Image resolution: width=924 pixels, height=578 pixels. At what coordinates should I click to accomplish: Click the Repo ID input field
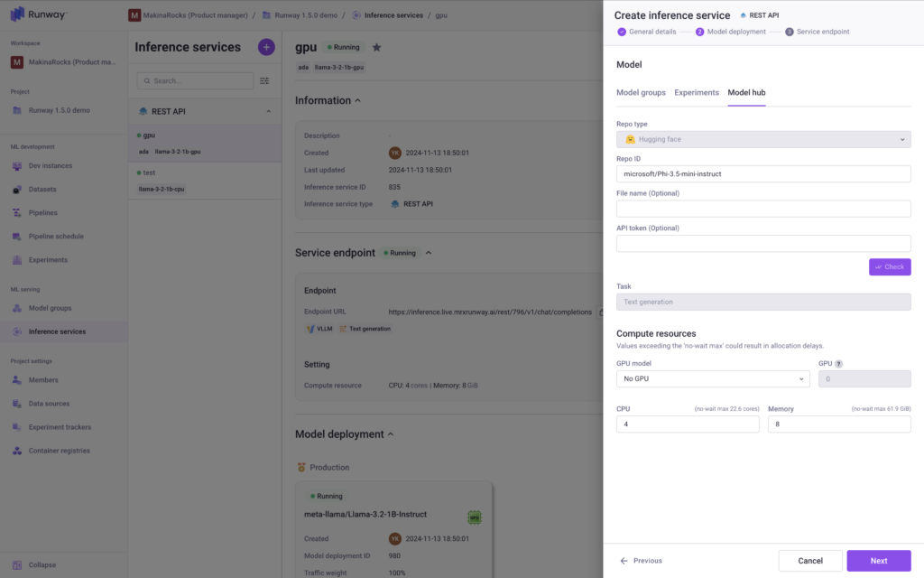pyautogui.click(x=762, y=173)
